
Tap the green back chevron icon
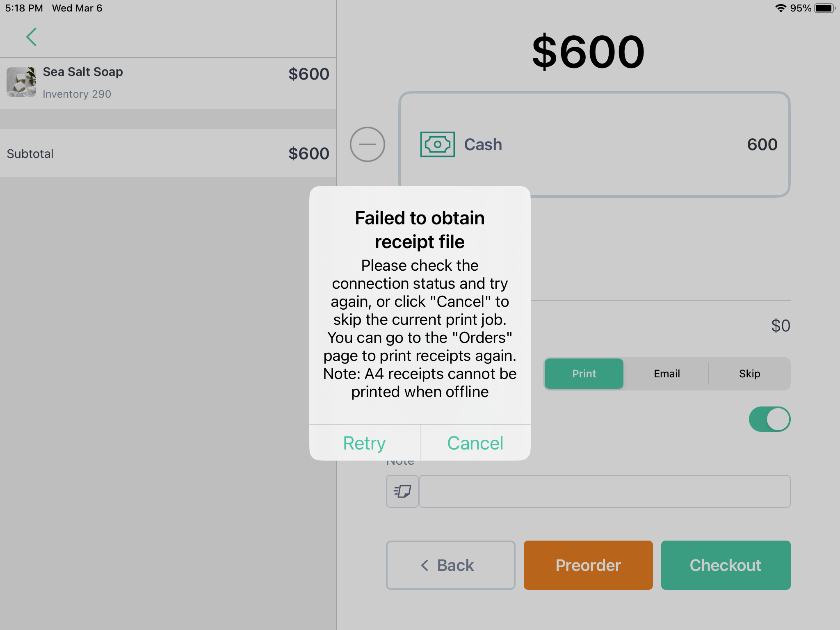click(x=32, y=37)
